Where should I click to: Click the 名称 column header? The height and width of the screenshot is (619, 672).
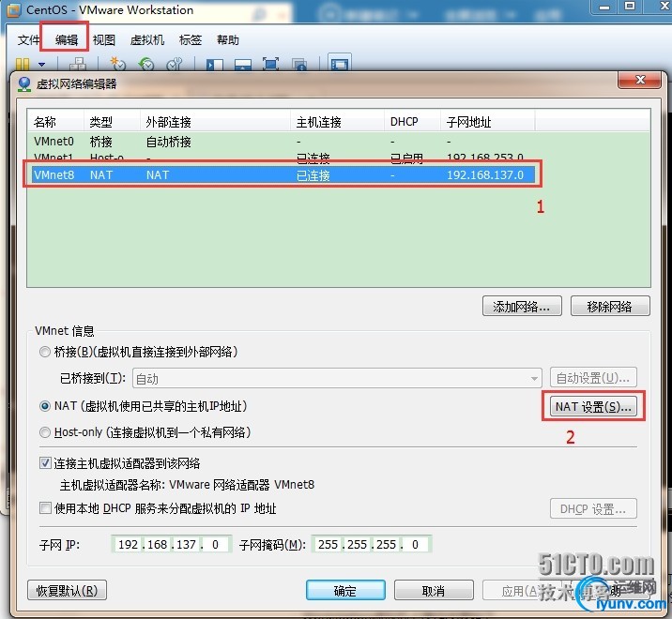[55, 122]
